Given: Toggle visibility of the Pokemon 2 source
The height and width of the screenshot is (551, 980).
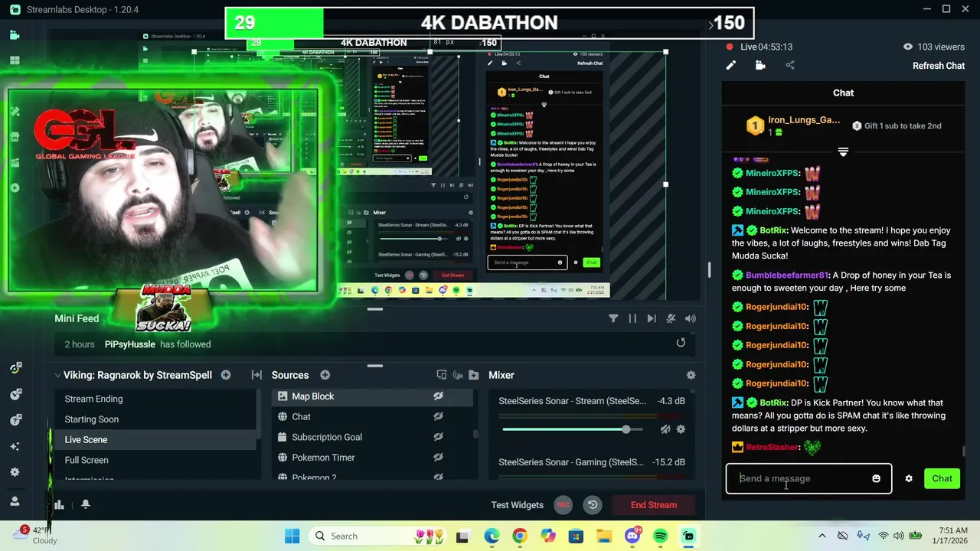Looking at the screenshot, I should coord(438,477).
